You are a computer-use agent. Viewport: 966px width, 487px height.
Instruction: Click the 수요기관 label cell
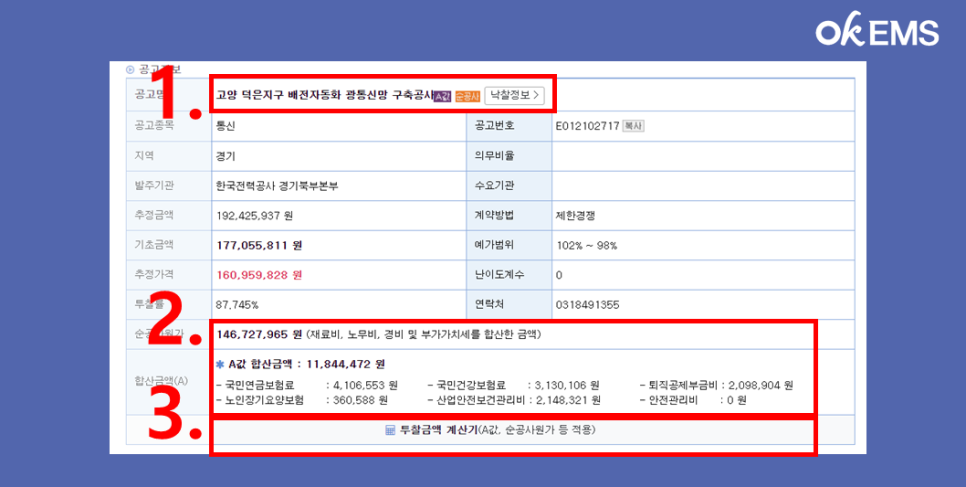pos(509,186)
